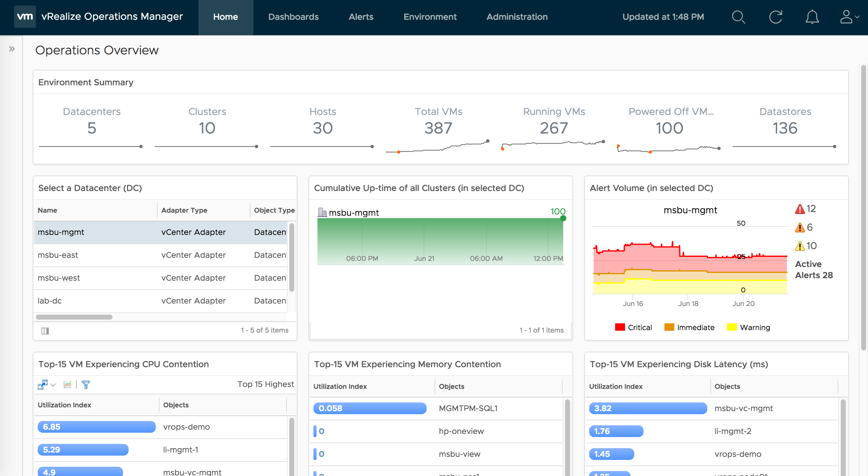Image resolution: width=868 pixels, height=476 pixels.
Task: Toggle the Critical legend swatch
Action: click(x=620, y=327)
